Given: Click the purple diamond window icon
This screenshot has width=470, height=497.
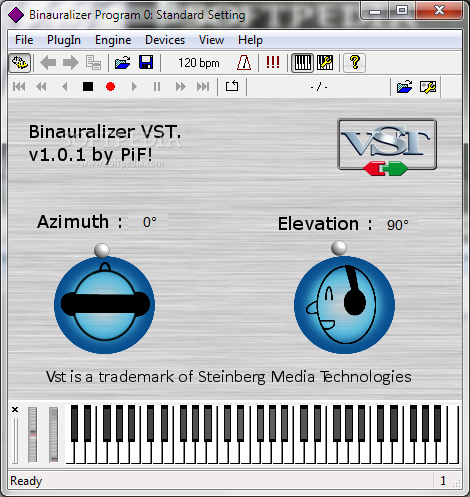Looking at the screenshot, I should 16,15.
